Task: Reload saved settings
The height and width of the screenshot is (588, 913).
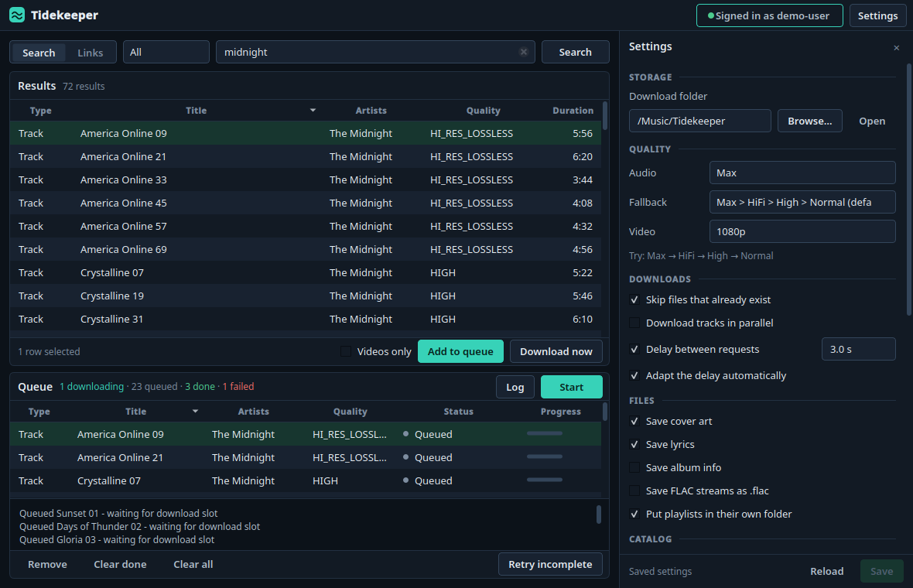Action: [827, 571]
